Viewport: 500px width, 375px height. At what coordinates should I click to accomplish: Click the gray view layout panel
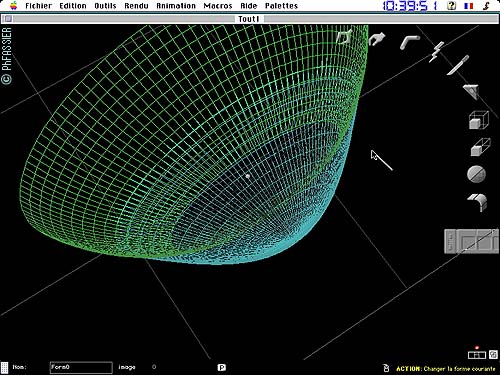[x=471, y=241]
